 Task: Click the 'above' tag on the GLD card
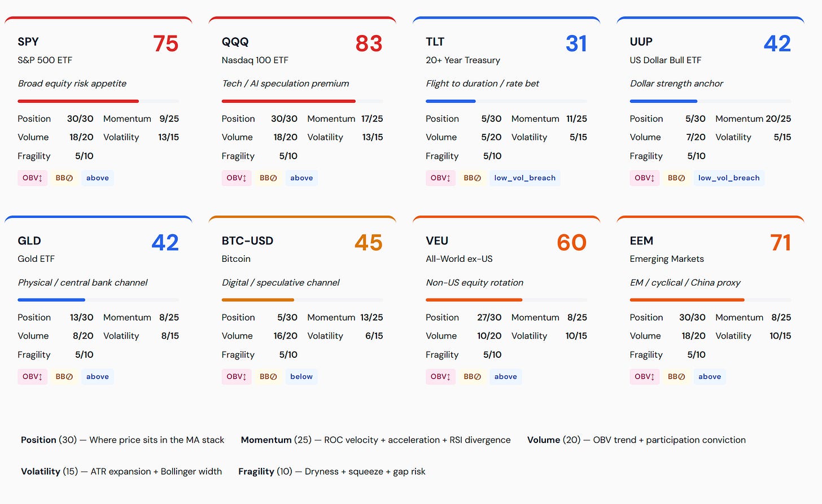98,376
